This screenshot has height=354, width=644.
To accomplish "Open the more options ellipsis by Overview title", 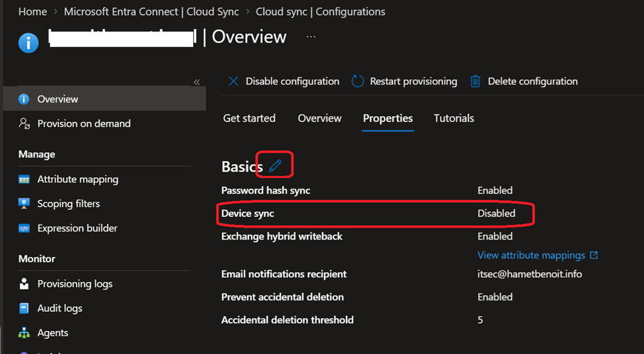I will tap(311, 36).
